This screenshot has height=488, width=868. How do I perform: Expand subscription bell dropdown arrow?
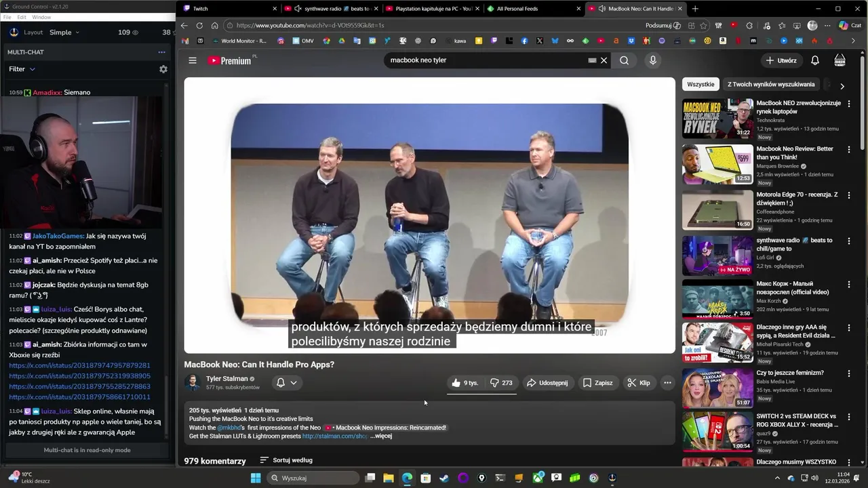pos(294,383)
